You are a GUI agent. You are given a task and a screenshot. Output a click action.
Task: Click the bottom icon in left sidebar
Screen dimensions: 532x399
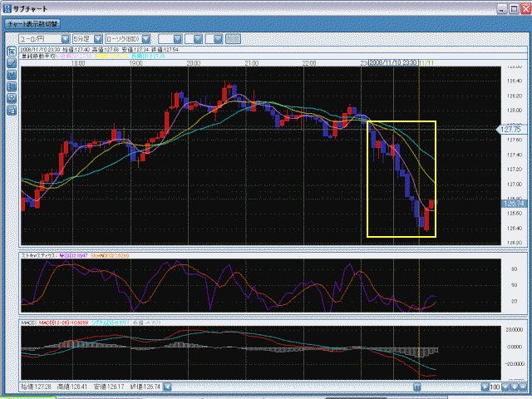pos(11,110)
